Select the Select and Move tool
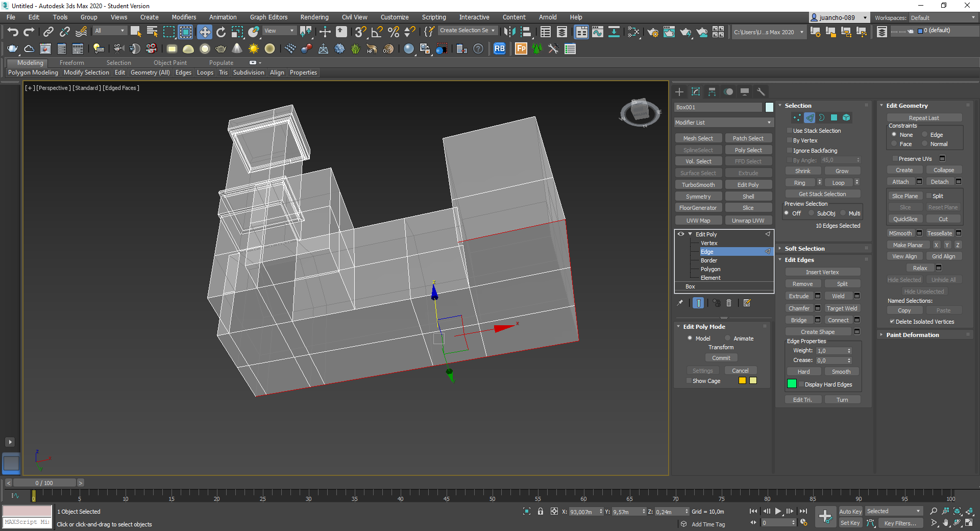The image size is (980, 531). tap(204, 32)
